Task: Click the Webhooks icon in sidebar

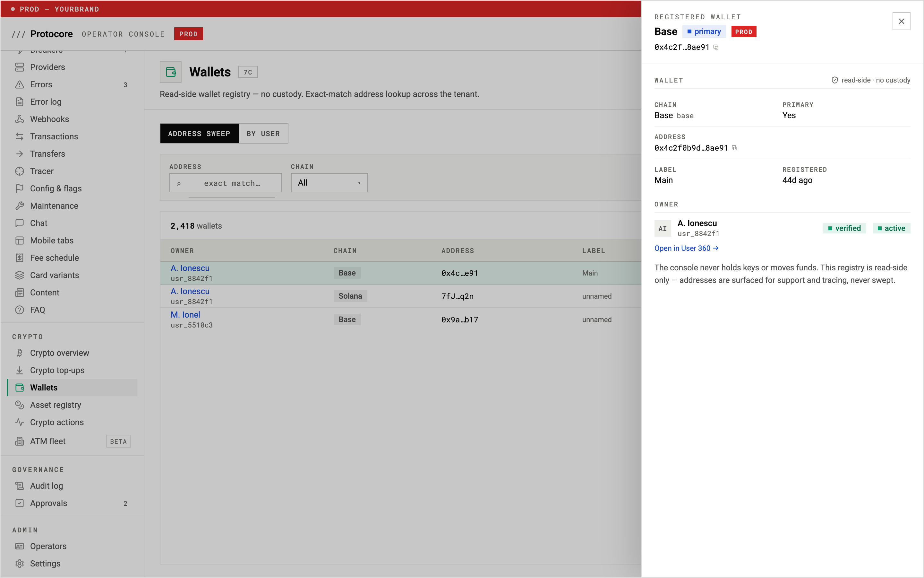Action: pos(20,119)
